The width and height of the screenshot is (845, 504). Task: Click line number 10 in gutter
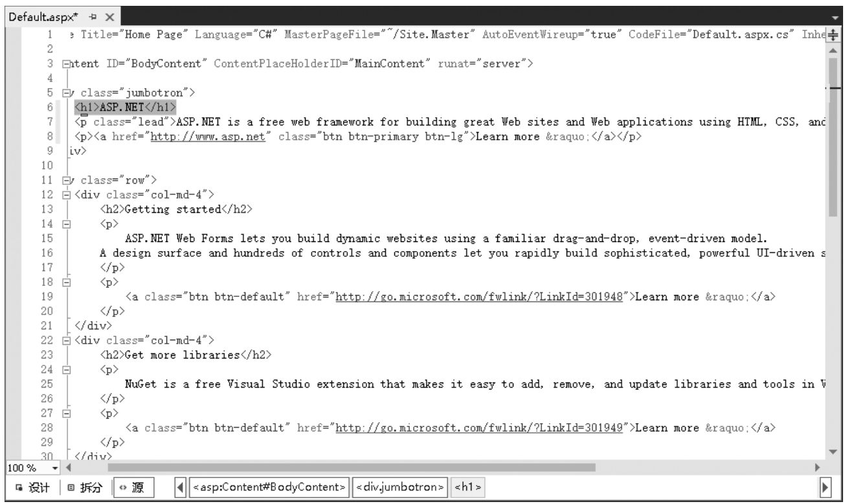coord(46,166)
